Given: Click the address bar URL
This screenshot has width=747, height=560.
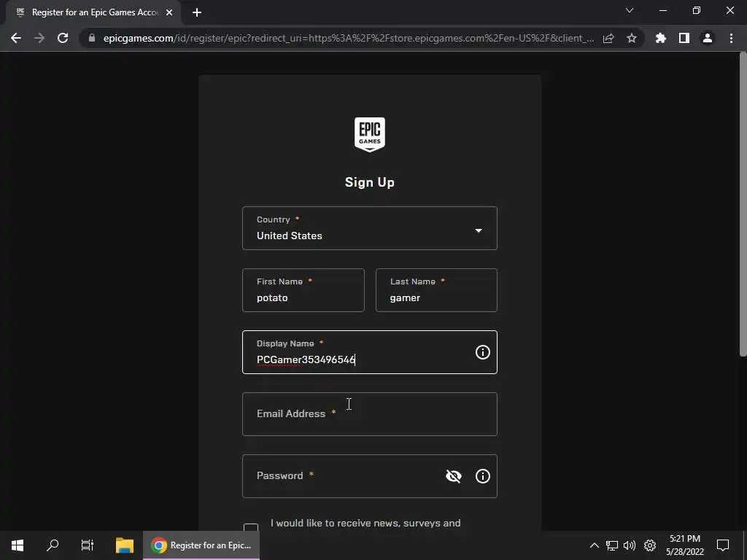Looking at the screenshot, I should [x=348, y=38].
